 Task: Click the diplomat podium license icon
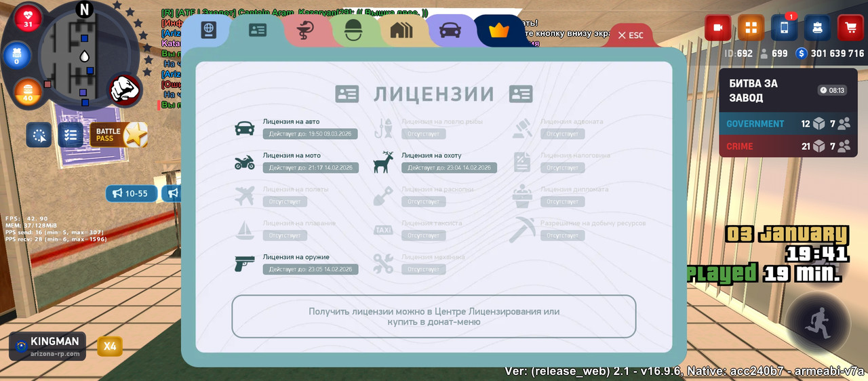(522, 196)
